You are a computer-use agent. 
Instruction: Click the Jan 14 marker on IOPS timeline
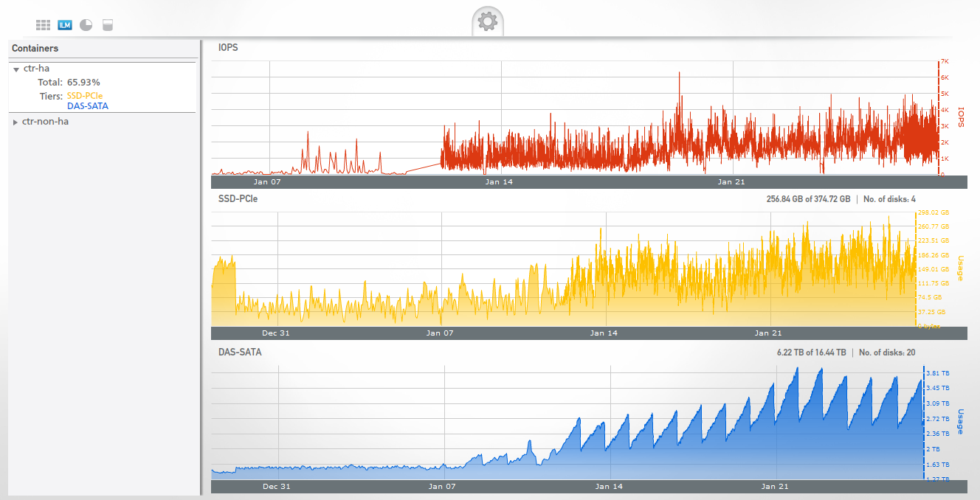tap(499, 182)
